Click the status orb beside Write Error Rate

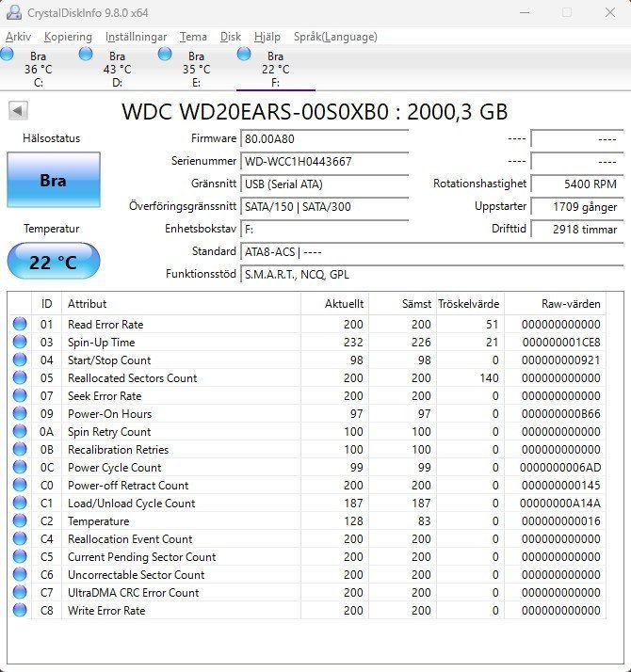20,611
